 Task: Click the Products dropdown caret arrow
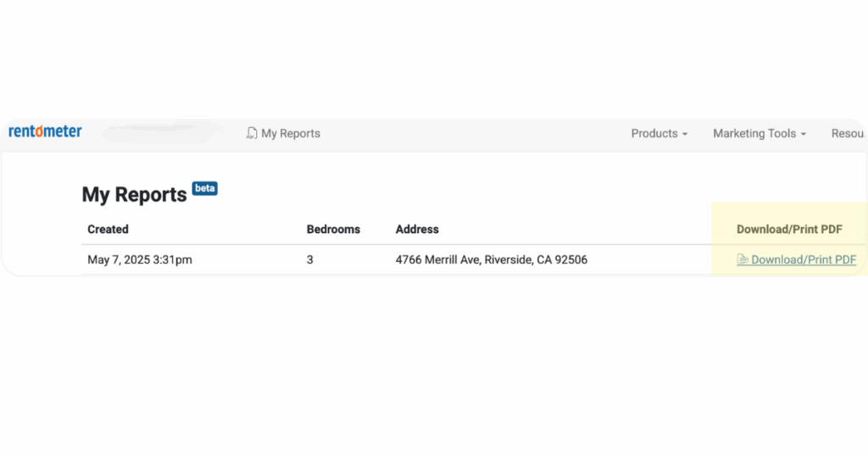pos(685,135)
